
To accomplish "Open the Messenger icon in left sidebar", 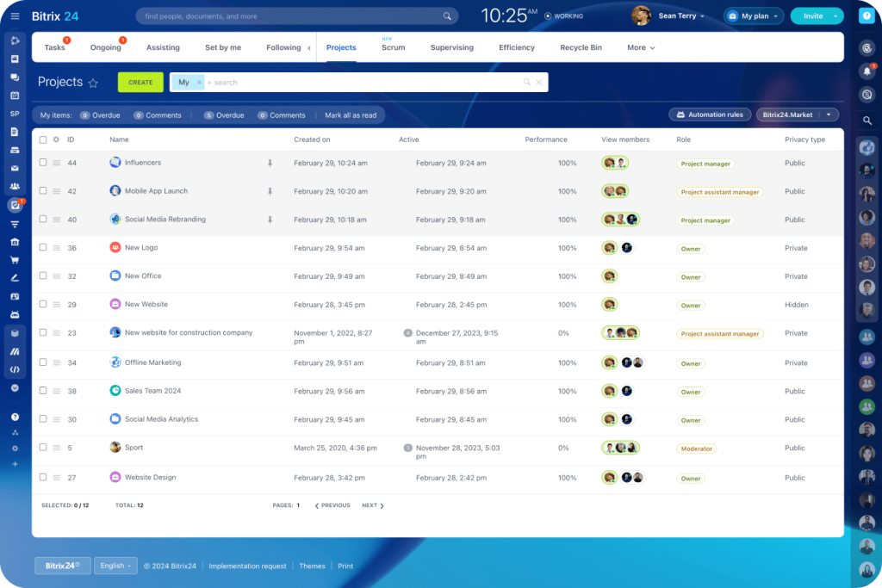I will click(x=15, y=78).
